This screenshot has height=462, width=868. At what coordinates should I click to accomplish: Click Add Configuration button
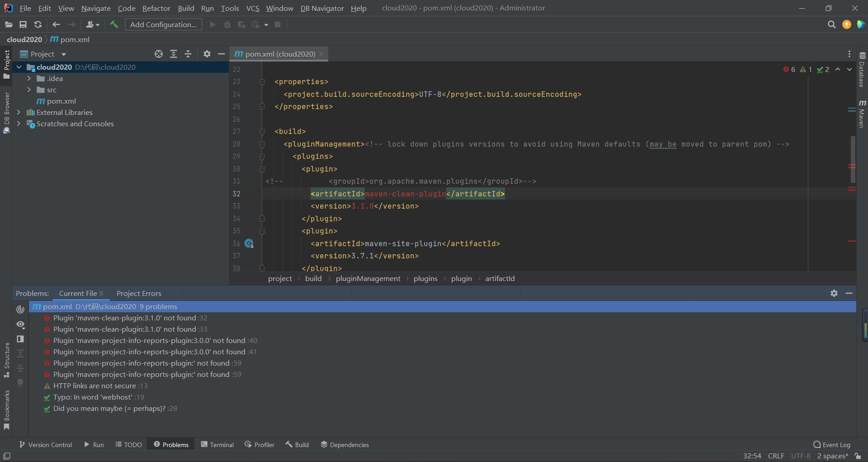click(163, 24)
